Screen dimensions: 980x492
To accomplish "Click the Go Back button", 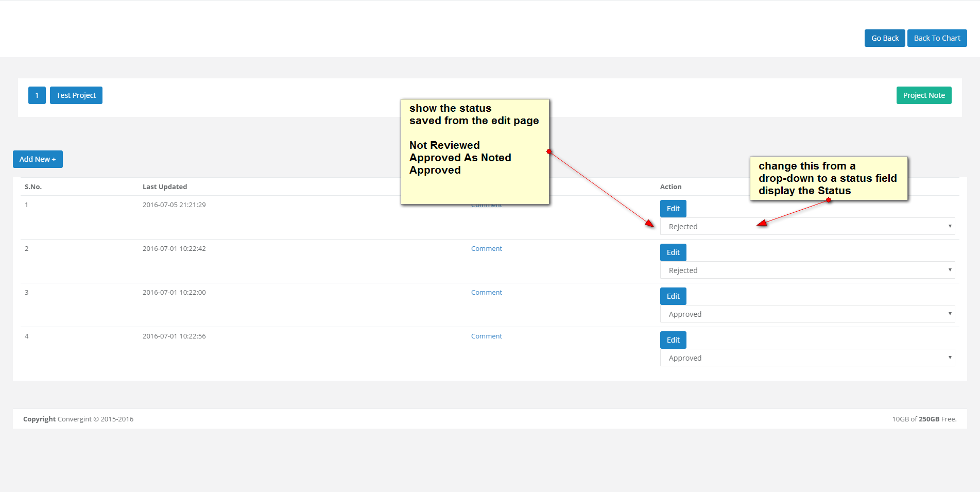I will pyautogui.click(x=885, y=38).
